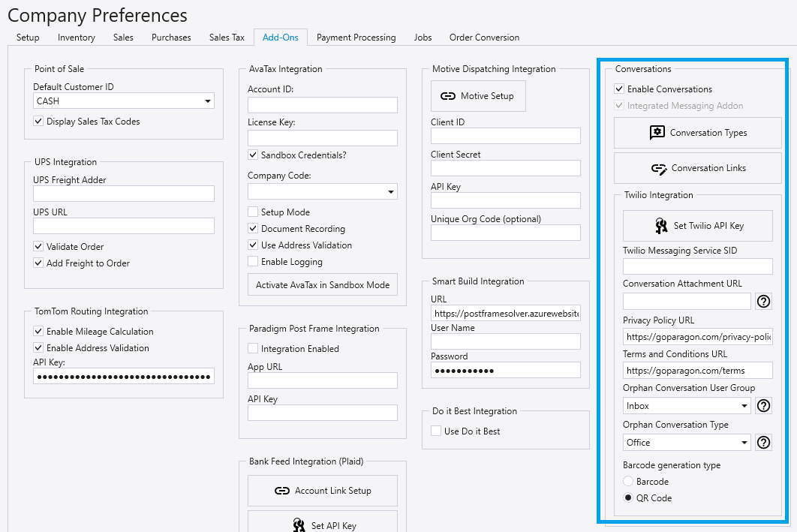Click help icon next to Orphan Conversation User Group

[x=763, y=406]
